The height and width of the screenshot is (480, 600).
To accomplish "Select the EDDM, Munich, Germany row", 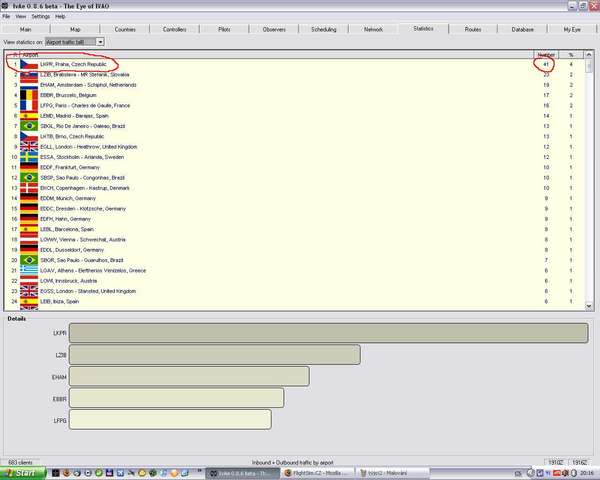I will [x=295, y=198].
